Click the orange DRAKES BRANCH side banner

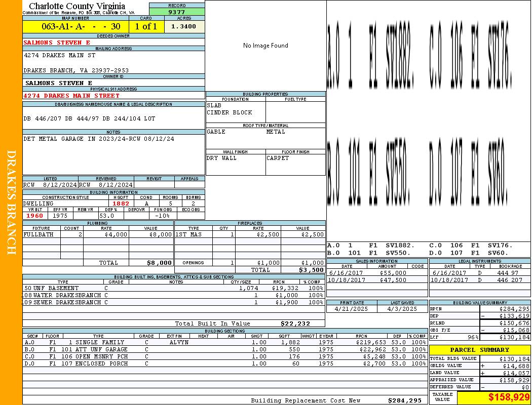[11, 202]
